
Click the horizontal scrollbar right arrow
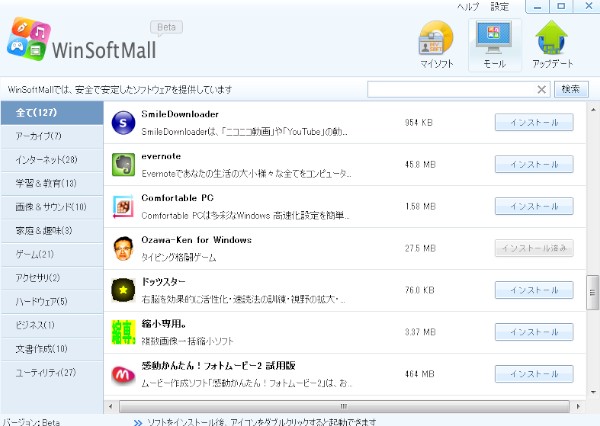click(x=578, y=406)
